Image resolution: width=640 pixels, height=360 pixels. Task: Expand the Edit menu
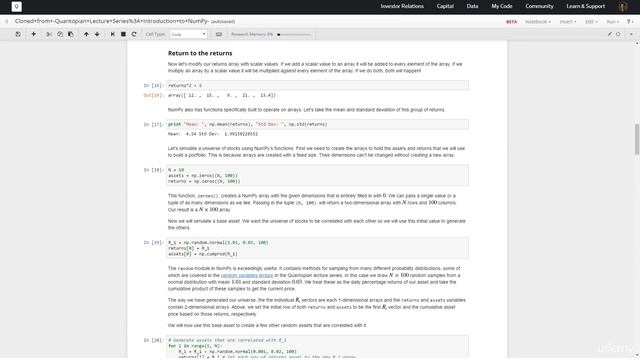click(x=591, y=22)
